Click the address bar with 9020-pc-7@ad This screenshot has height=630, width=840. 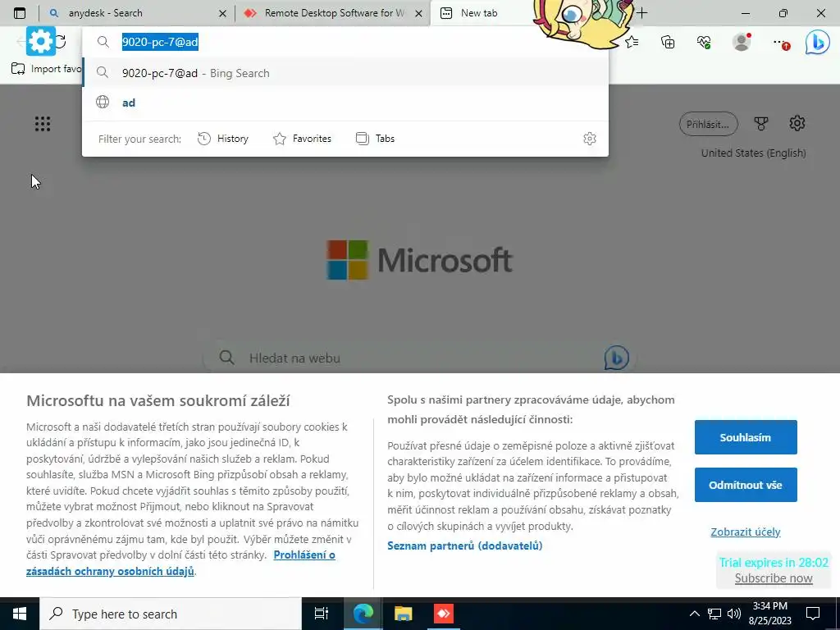345,42
